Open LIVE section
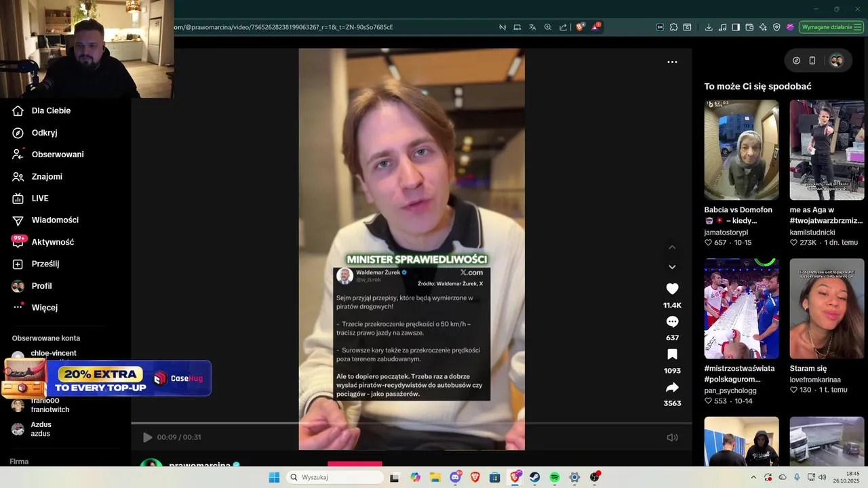868x488 pixels. 40,198
